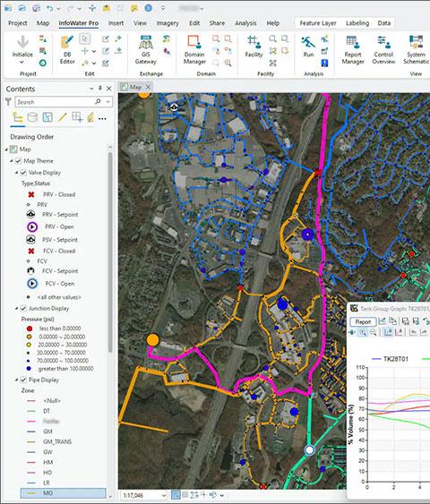430x504 pixels.
Task: Select List By Selection icon in Contents
Action: 47,117
